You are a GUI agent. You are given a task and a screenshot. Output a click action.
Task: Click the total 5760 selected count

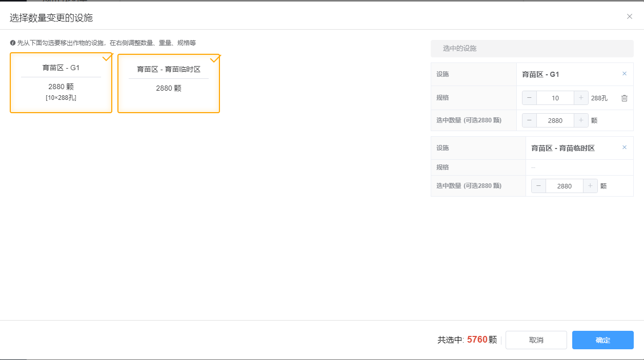tap(477, 340)
